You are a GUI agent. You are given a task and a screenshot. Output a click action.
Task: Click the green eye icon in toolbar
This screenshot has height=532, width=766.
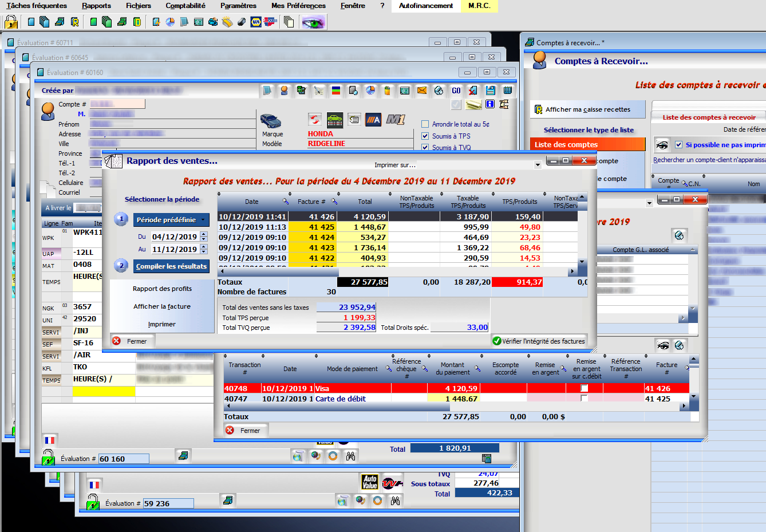[x=313, y=22]
